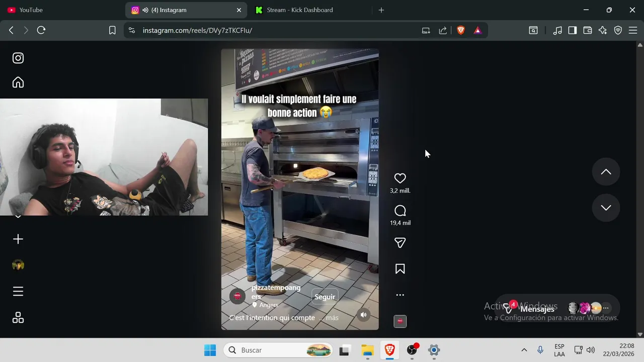Open volume control in system tray
Screen dimensions: 644x362
click(x=591, y=350)
